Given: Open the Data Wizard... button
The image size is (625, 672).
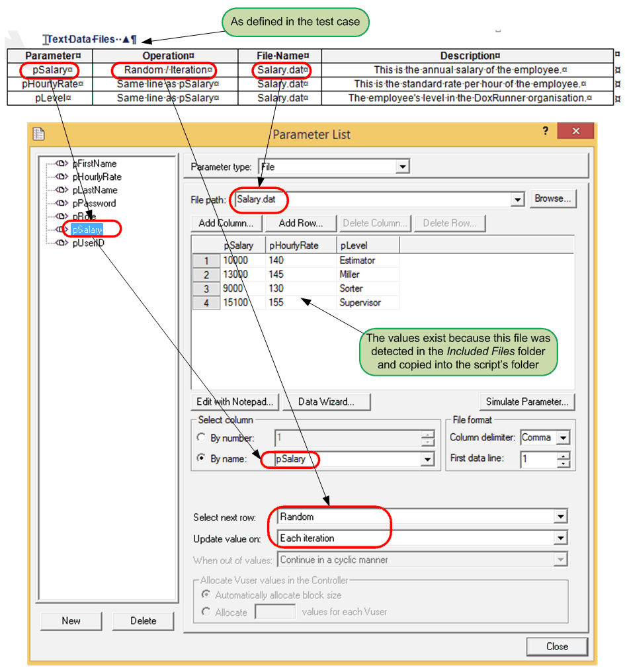Looking at the screenshot, I should 326,401.
